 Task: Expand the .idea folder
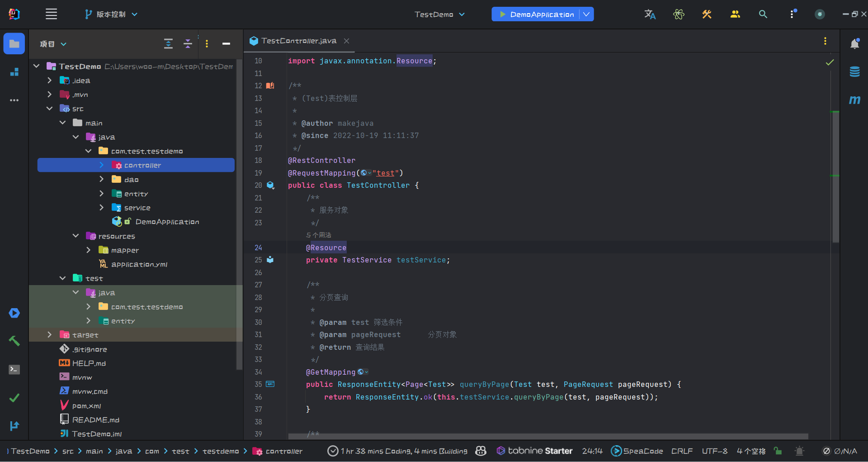tap(50, 81)
